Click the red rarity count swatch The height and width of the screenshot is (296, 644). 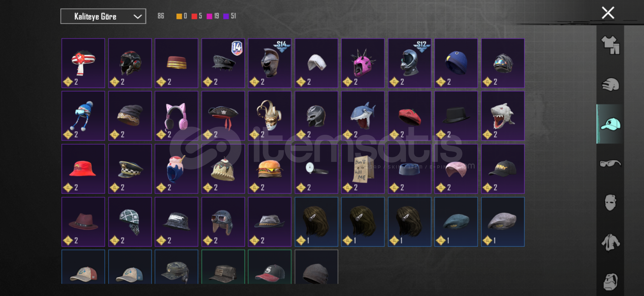point(194,16)
